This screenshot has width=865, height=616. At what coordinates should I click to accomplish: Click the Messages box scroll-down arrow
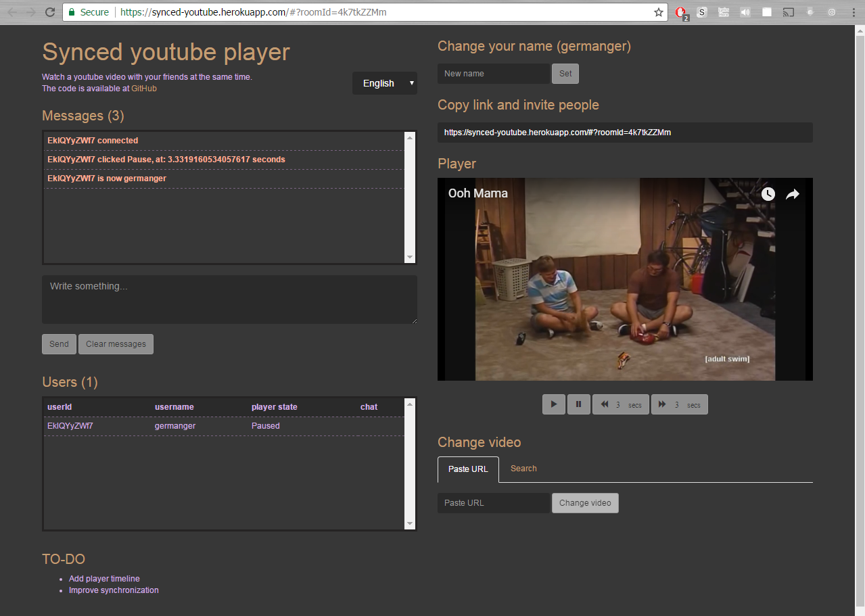409,258
